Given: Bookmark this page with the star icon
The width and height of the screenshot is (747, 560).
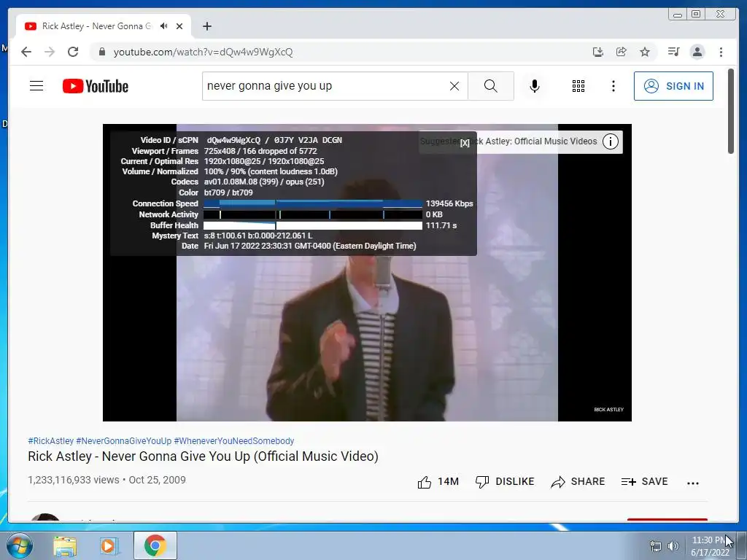Looking at the screenshot, I should tap(645, 52).
